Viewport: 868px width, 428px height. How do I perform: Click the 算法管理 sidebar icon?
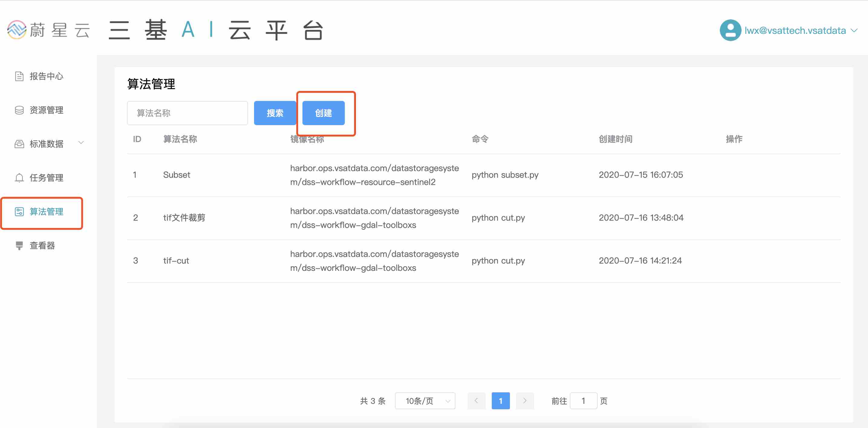pos(19,212)
